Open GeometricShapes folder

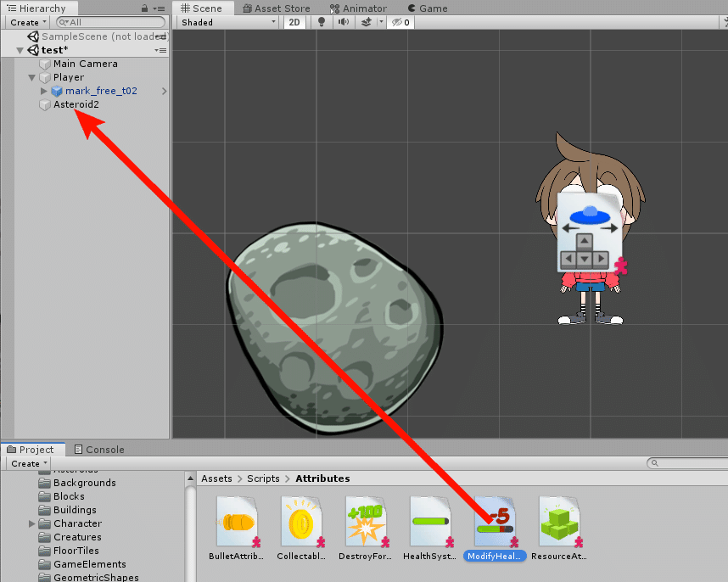click(x=96, y=578)
